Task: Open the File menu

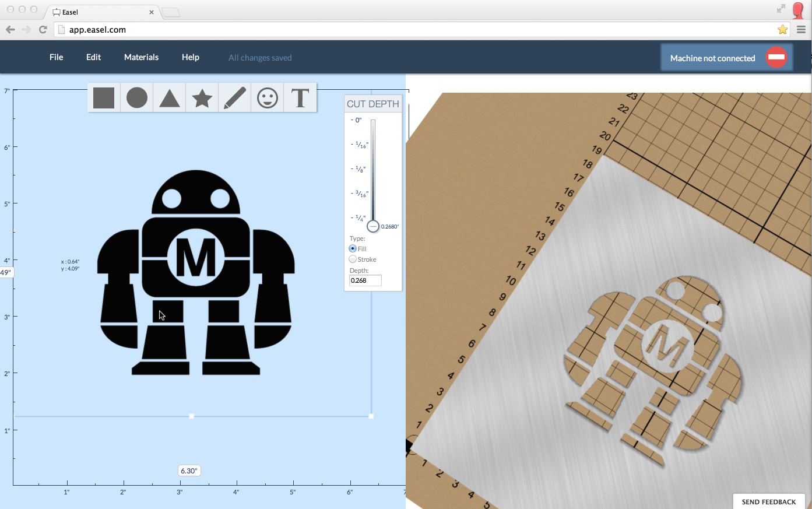Action: 56,57
